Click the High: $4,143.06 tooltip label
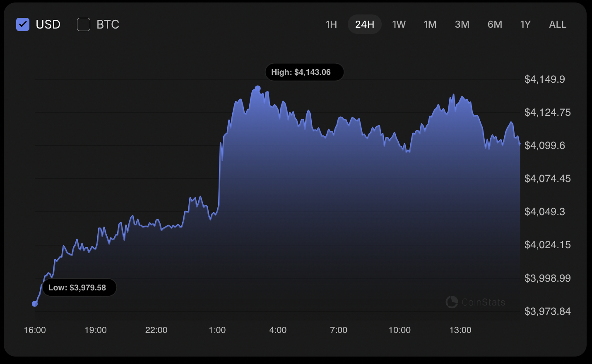The width and height of the screenshot is (592, 364). (304, 72)
